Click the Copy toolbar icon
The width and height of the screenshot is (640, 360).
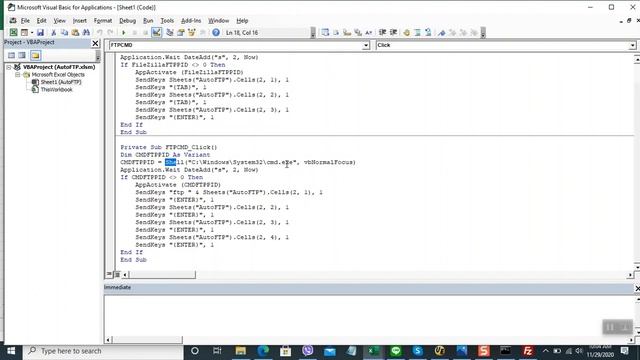coord(64,33)
